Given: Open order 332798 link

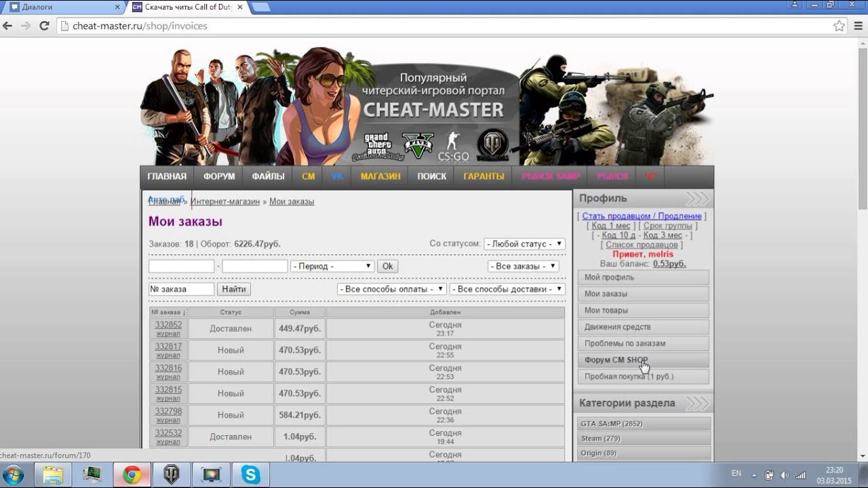Looking at the screenshot, I should point(168,411).
